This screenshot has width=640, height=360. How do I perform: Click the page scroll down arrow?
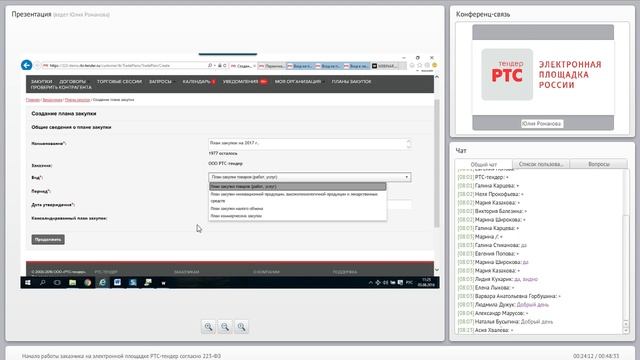point(437,269)
